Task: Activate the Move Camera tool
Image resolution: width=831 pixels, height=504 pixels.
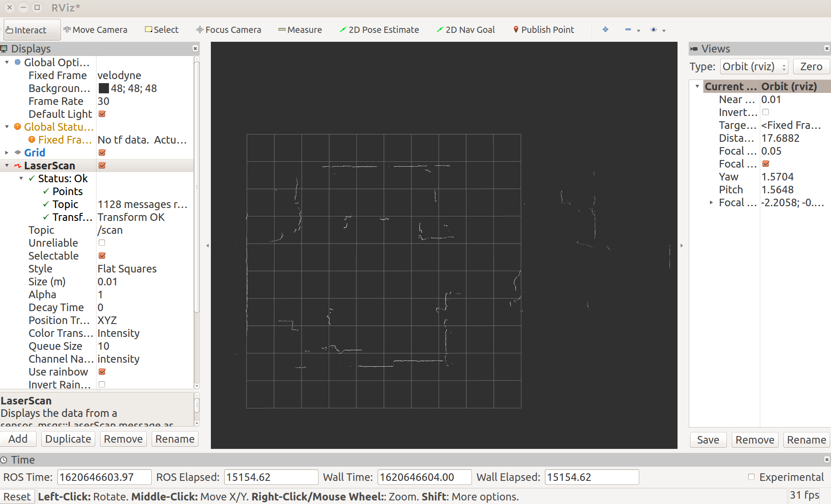Action: pyautogui.click(x=95, y=29)
